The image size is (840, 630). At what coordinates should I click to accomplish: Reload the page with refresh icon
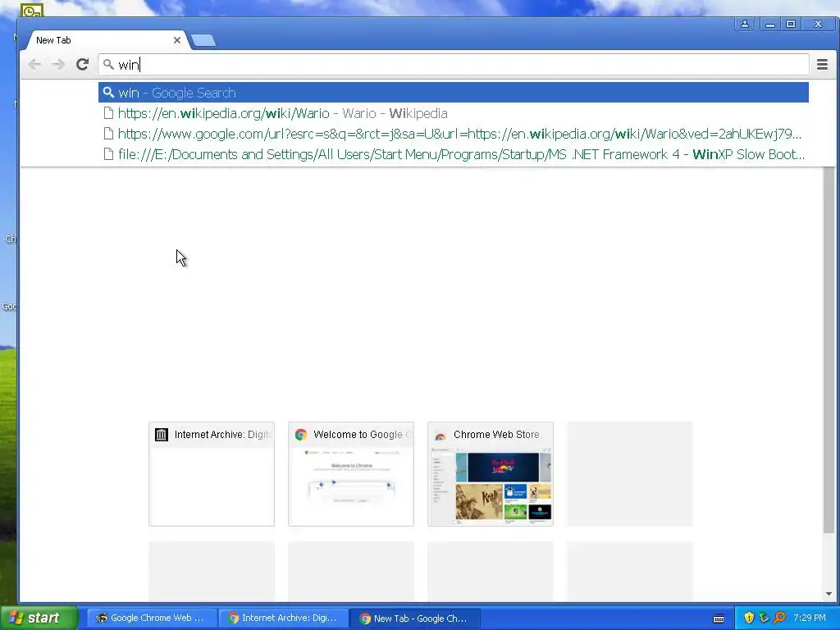[x=82, y=64]
